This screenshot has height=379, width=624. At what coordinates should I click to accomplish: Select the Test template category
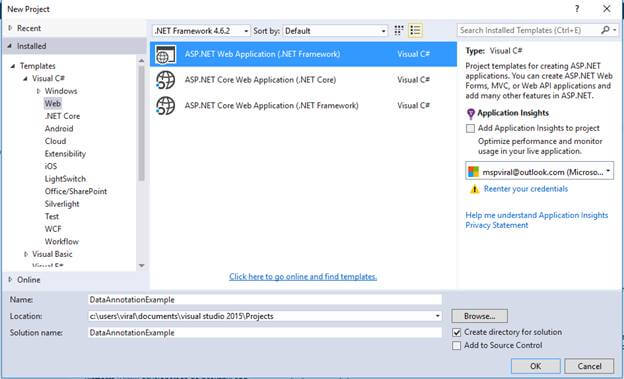(52, 217)
